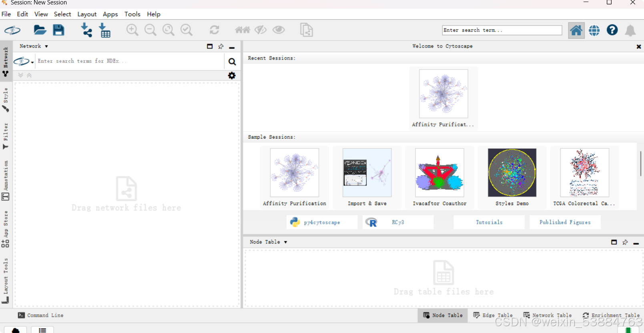Click the main search term field
The width and height of the screenshot is (644, 333).
502,30
